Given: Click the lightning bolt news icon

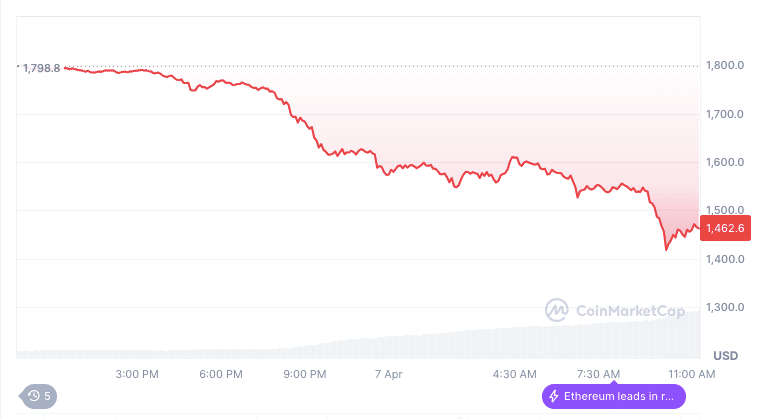Looking at the screenshot, I should 554,396.
